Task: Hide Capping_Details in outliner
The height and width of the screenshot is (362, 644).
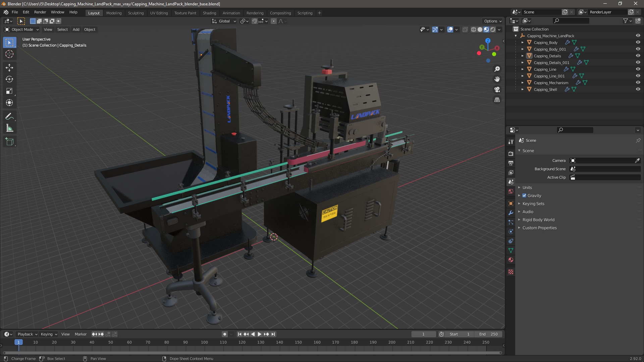Action: tap(638, 56)
